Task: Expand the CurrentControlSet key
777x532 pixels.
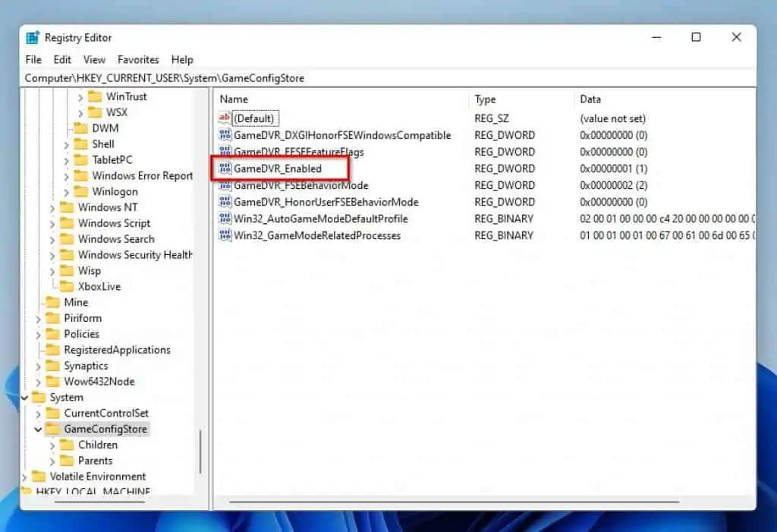Action: tap(38, 414)
